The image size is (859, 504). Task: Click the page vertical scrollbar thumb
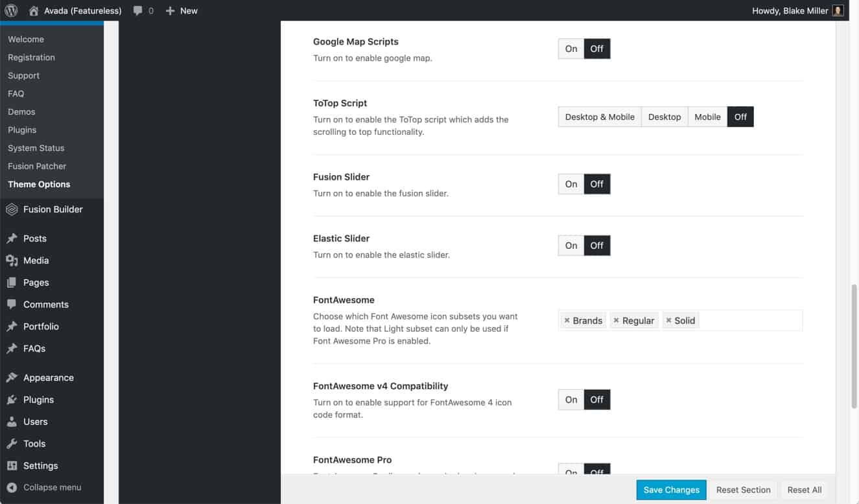click(854, 347)
